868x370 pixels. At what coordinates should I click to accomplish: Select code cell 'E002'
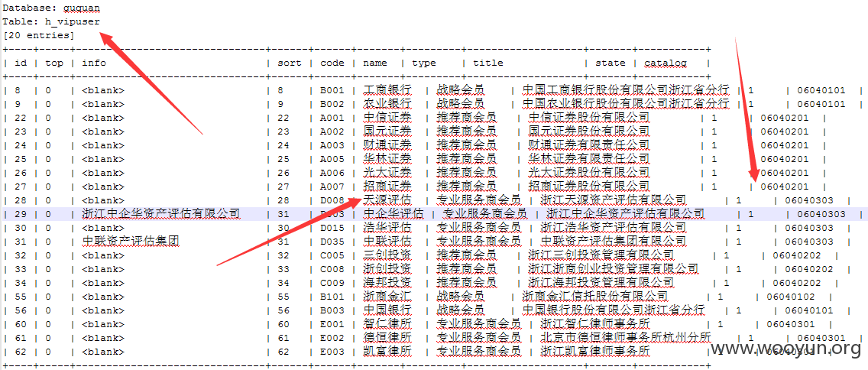pyautogui.click(x=332, y=338)
